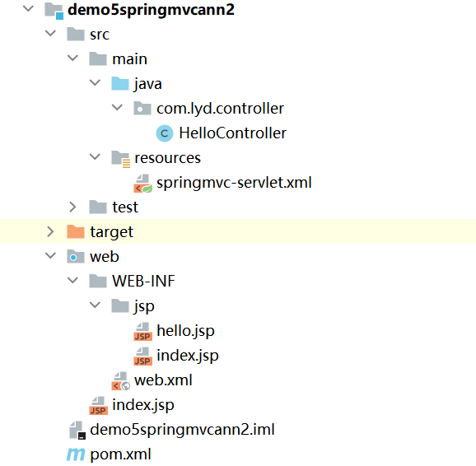Select the src label

click(100, 35)
